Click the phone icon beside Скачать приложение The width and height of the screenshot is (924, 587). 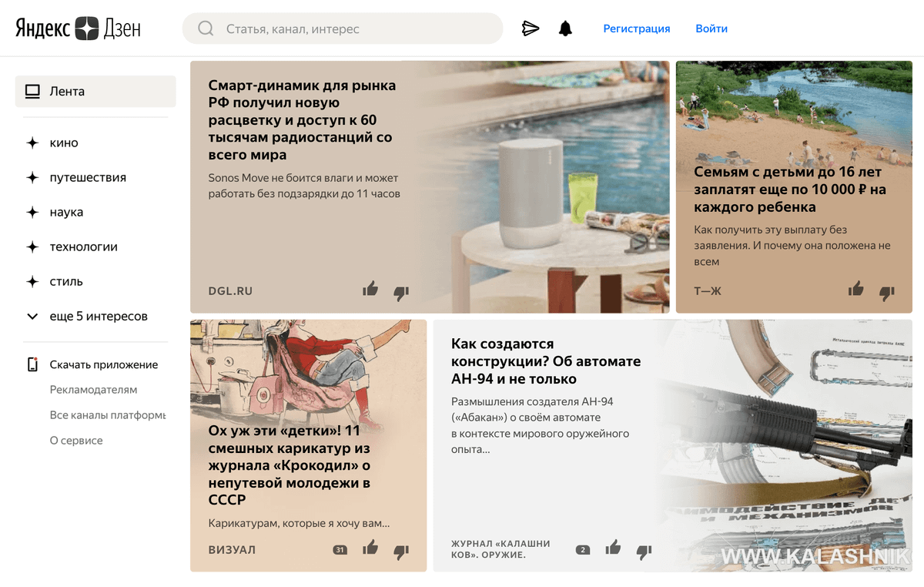(32, 364)
